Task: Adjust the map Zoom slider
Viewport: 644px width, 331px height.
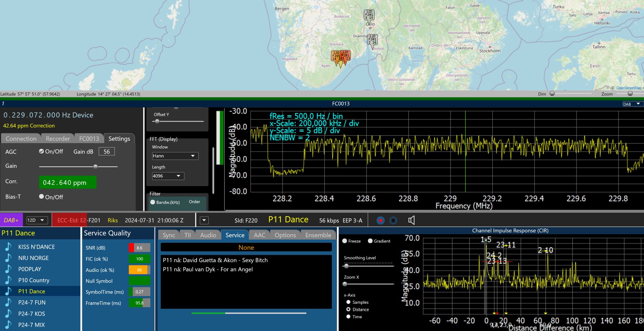Action: click(630, 94)
